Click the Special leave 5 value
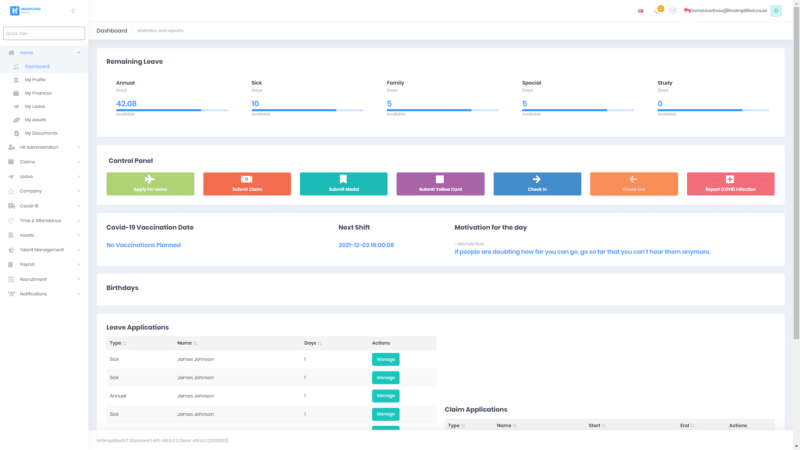This screenshot has width=800, height=450. pos(524,104)
